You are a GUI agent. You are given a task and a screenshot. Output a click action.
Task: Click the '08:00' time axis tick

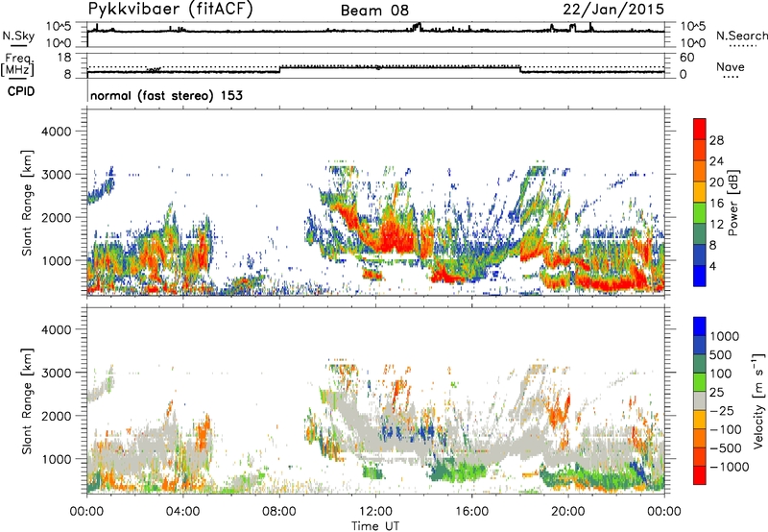pyautogui.click(x=279, y=512)
